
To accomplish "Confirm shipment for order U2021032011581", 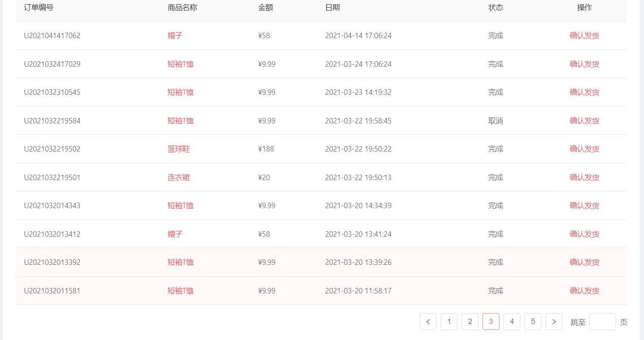I will click(x=584, y=291).
